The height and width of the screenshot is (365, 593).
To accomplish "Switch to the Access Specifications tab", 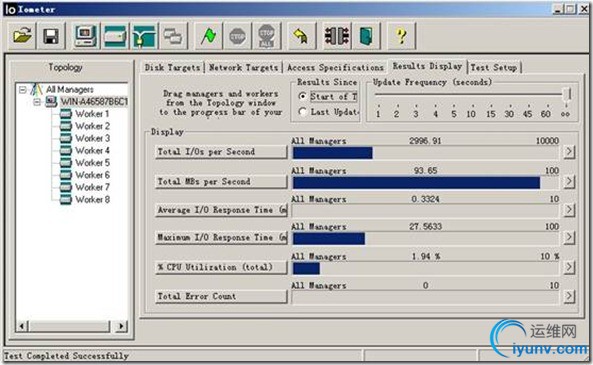I will click(x=335, y=68).
